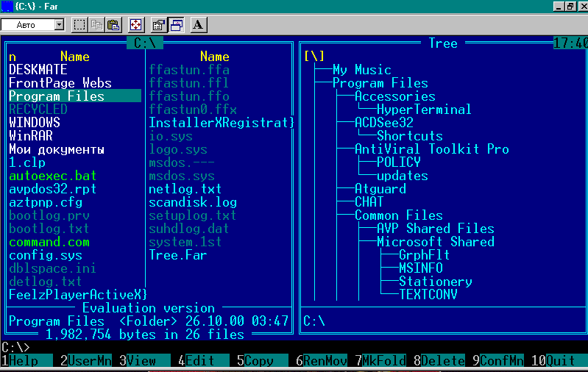Viewport: 588px width, 372px height.
Task: Click 6RenMov in the function key bar
Action: pos(322,361)
